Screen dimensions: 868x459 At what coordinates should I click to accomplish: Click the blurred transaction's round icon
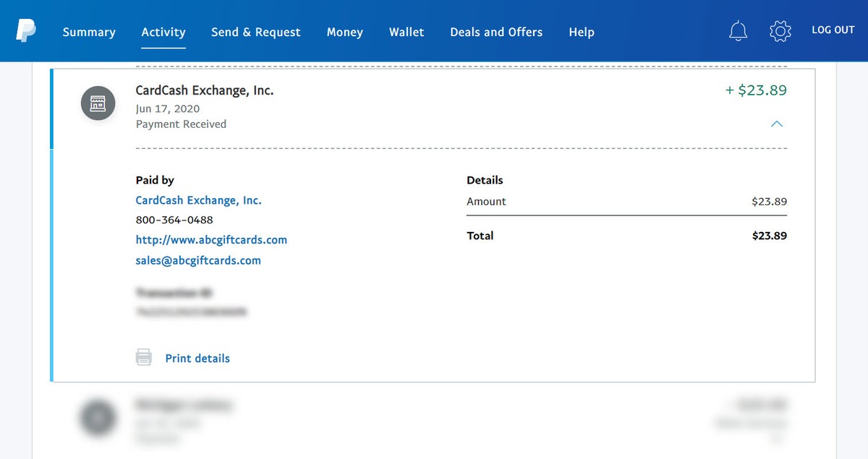coord(98,419)
